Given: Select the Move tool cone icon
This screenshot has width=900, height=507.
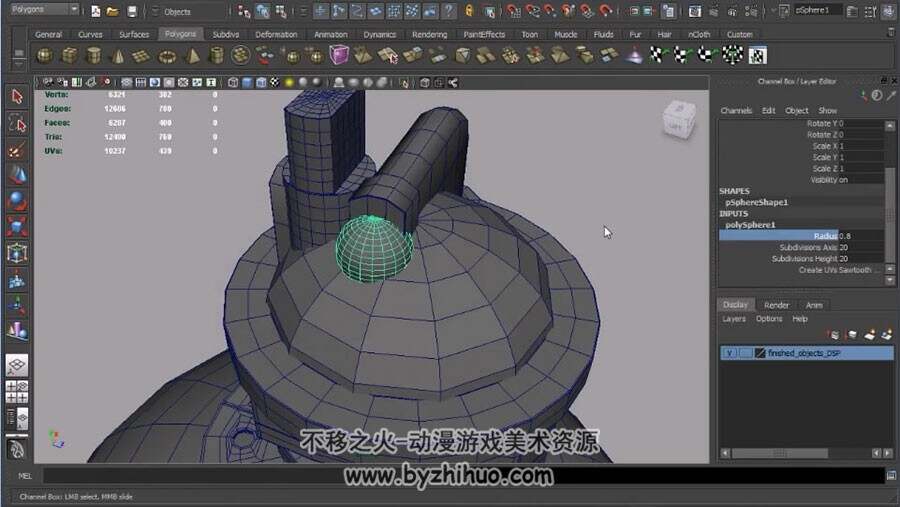Looking at the screenshot, I should [x=17, y=175].
